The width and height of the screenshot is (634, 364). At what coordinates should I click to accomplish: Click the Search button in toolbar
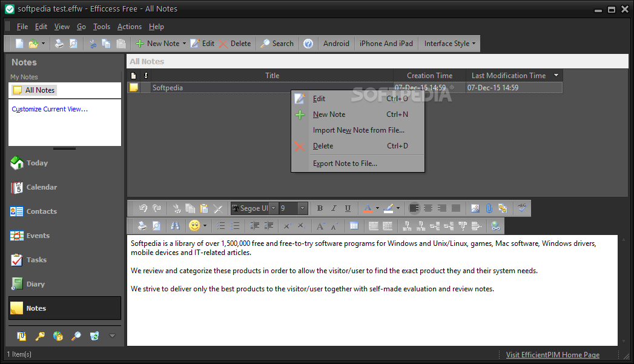pos(277,43)
